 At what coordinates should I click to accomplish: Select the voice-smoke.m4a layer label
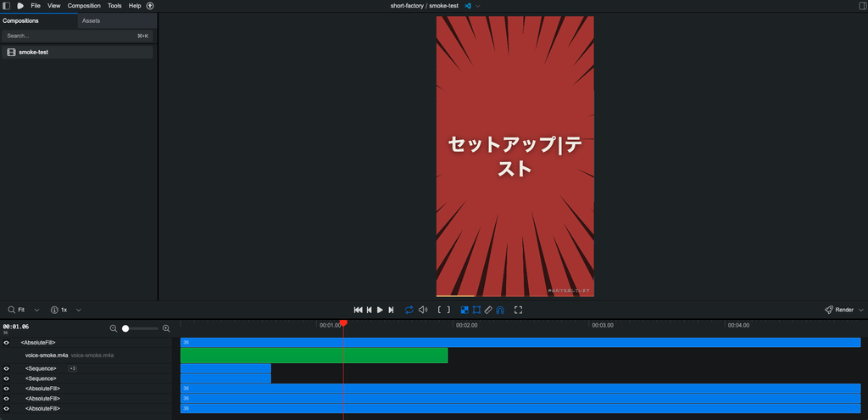click(47, 356)
